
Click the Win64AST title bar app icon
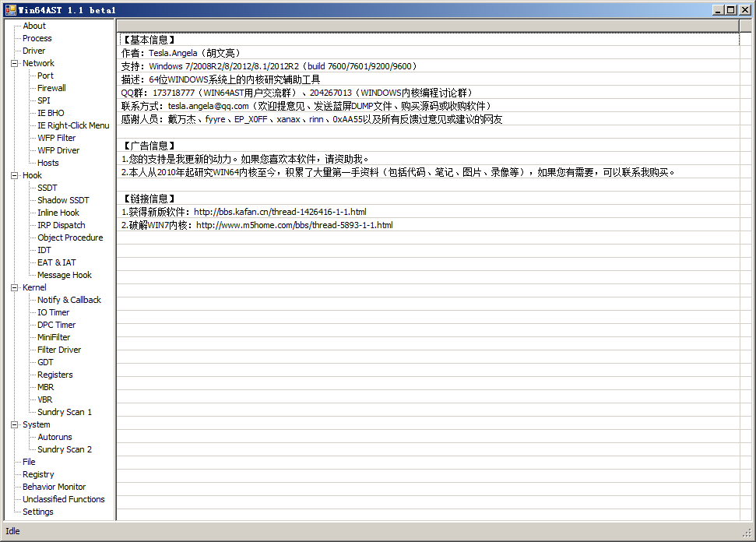click(10, 9)
